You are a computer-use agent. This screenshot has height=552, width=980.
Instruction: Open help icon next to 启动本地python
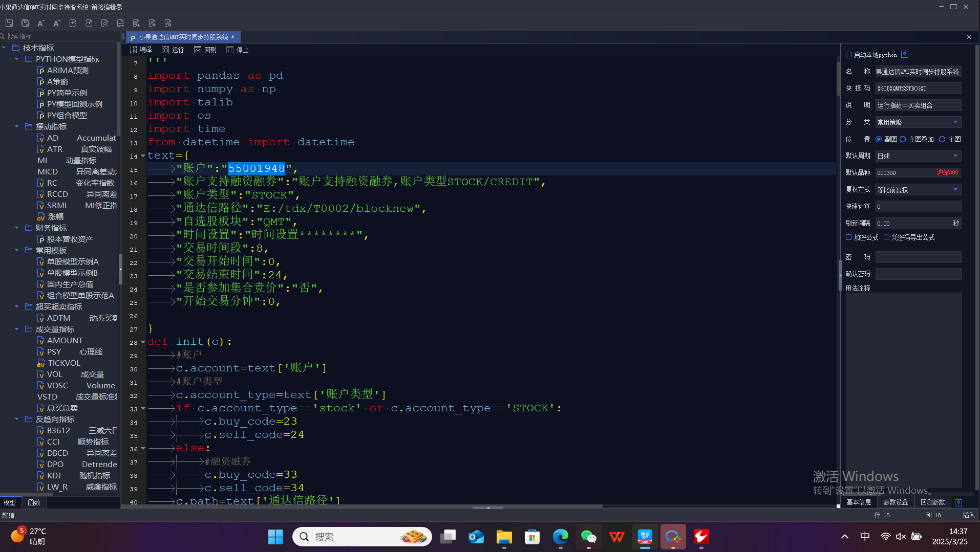pyautogui.click(x=905, y=54)
